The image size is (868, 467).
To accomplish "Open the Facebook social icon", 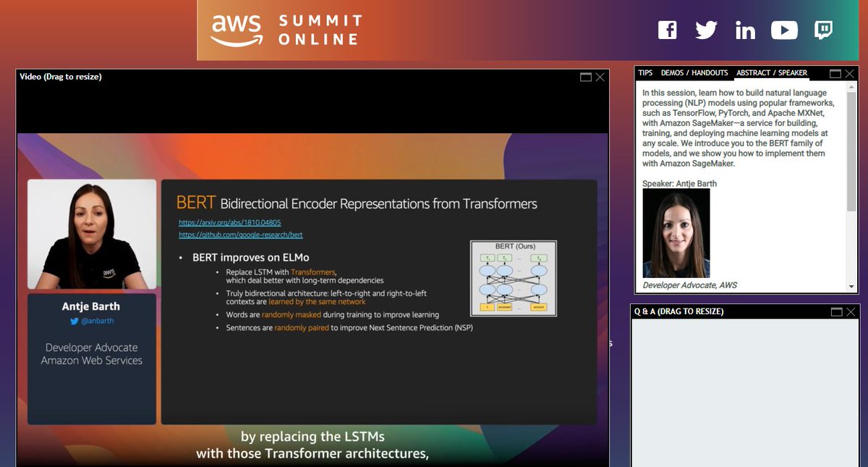I will (x=667, y=30).
